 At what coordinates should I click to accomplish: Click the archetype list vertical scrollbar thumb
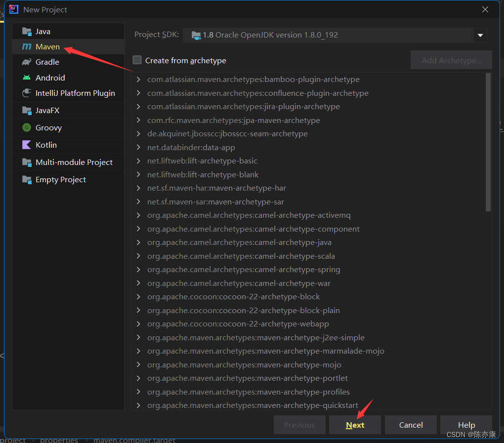tap(488, 142)
